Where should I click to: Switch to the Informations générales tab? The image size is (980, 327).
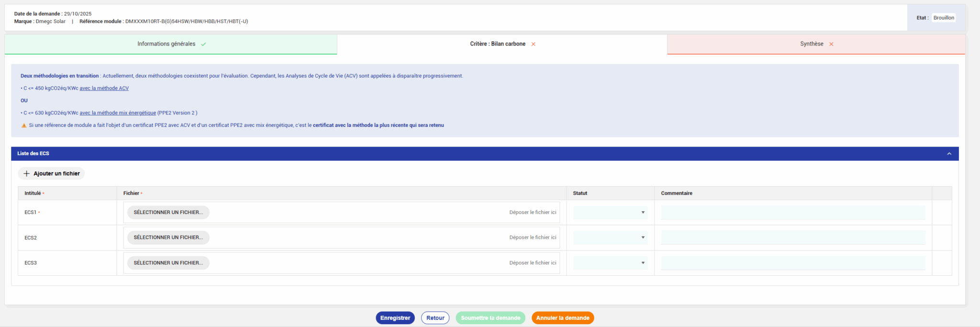pyautogui.click(x=166, y=44)
